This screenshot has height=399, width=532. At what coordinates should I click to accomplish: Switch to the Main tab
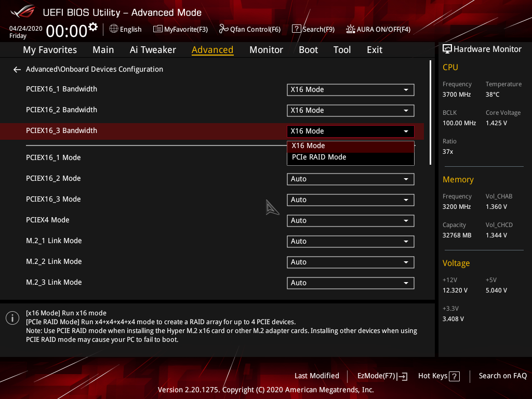(103, 50)
